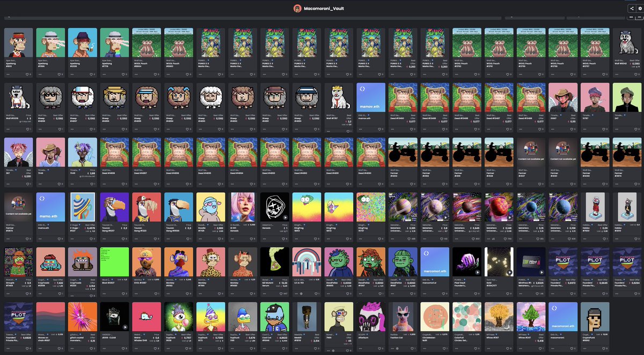Screen dimensions: 644x355
Task: Favorite Wolf #10216 using the heart icon
Action: pyautogui.click(x=26, y=129)
